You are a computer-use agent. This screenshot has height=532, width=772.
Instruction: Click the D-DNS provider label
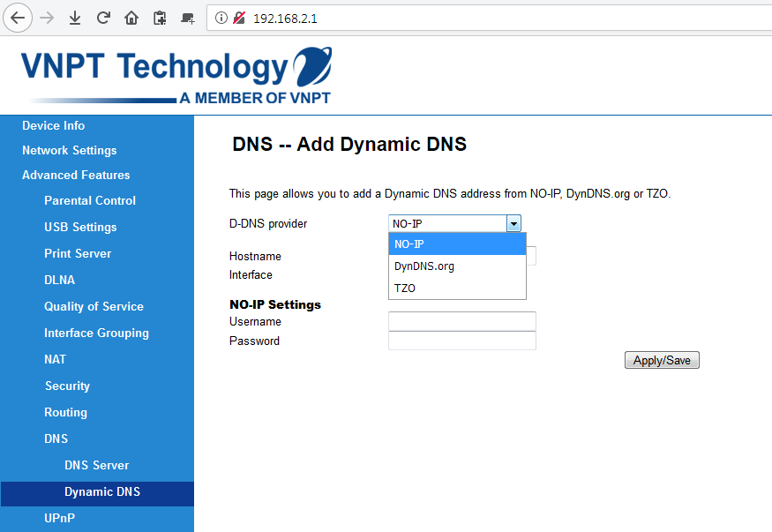coord(268,224)
